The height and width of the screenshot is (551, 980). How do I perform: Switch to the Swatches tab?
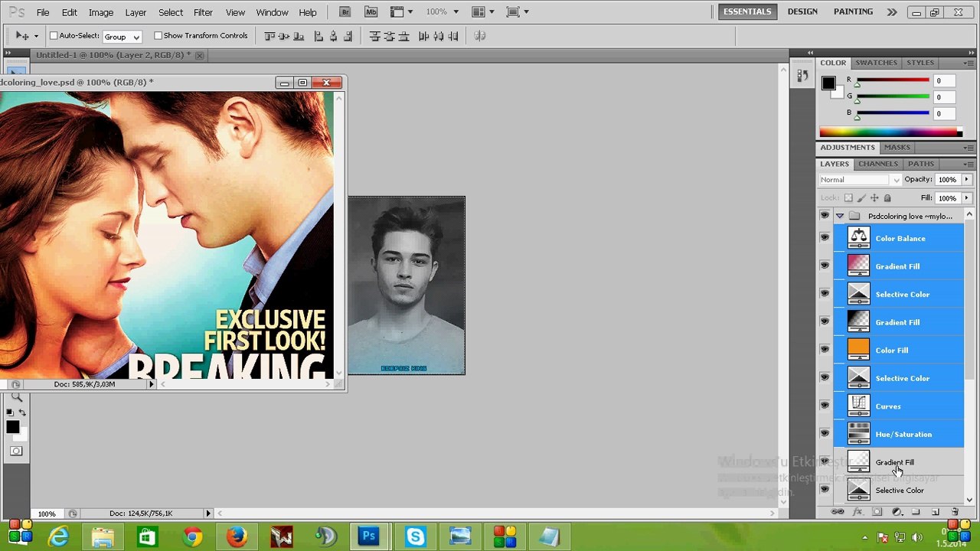coord(876,63)
